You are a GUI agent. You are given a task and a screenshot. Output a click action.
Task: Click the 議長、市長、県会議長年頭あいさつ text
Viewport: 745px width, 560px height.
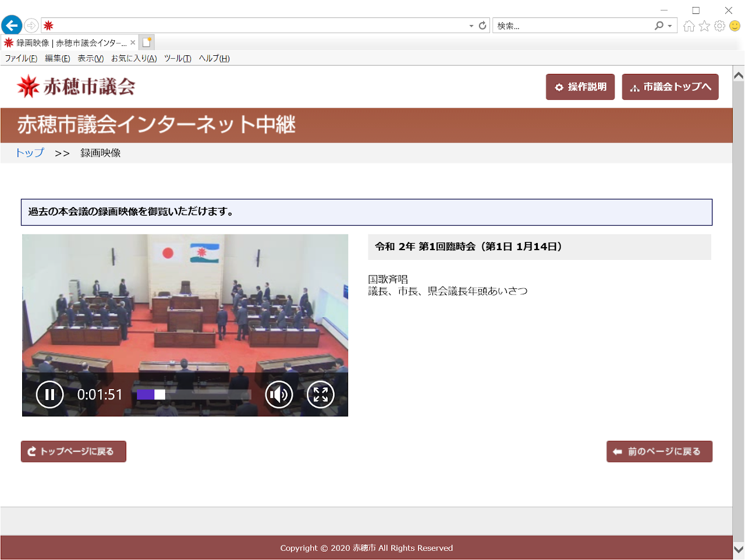point(448,291)
